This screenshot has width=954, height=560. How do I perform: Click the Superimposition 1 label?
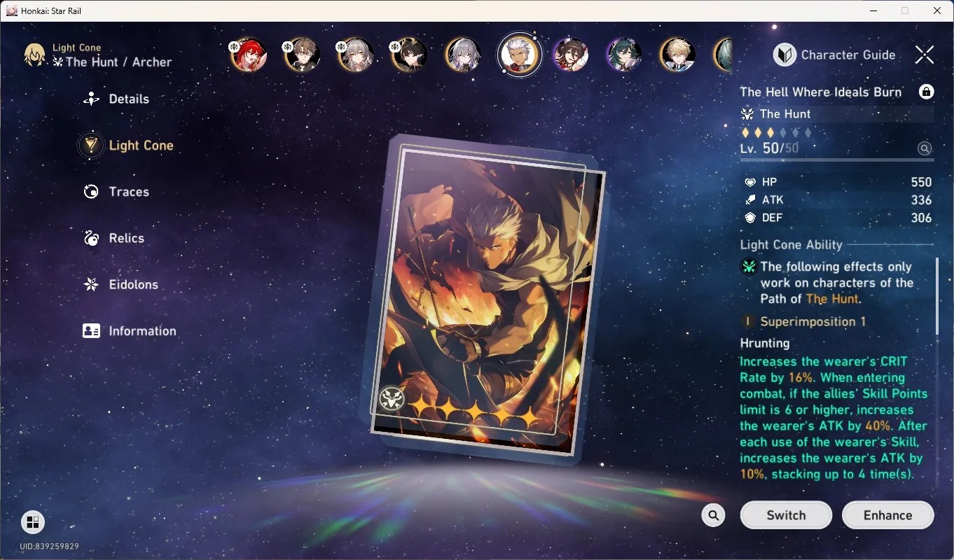click(813, 322)
